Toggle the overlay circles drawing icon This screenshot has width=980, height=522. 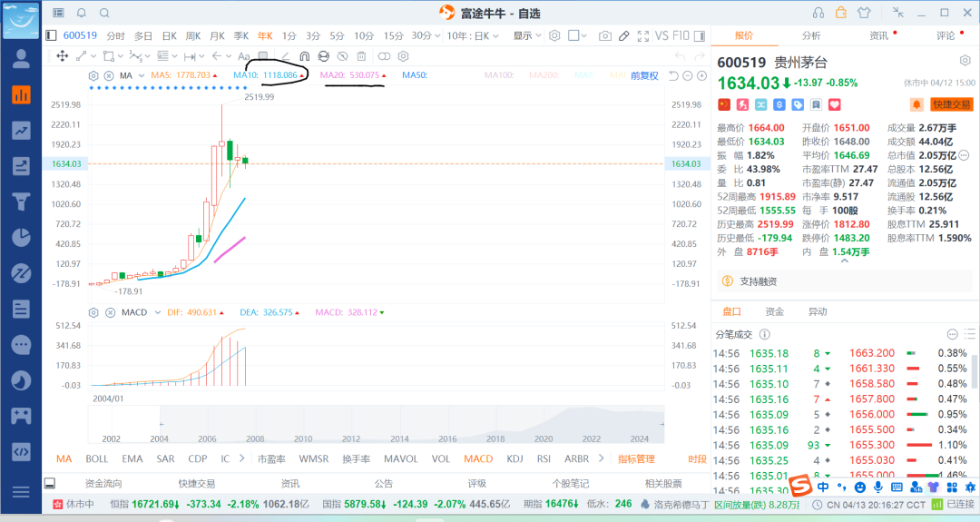[x=384, y=56]
